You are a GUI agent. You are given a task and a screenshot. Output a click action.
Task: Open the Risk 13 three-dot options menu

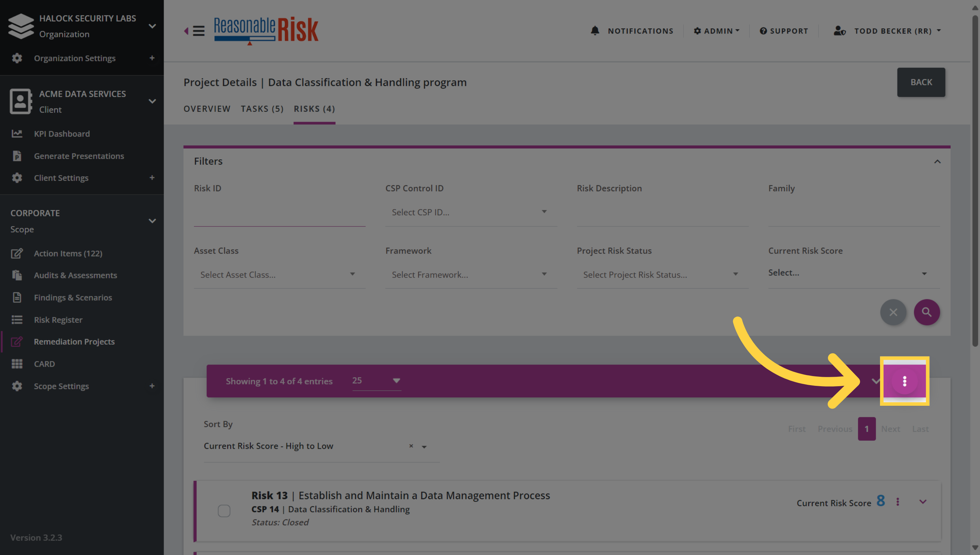pos(897,502)
